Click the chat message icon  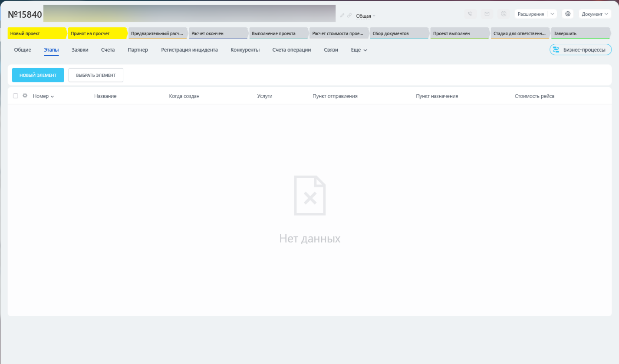click(x=504, y=14)
